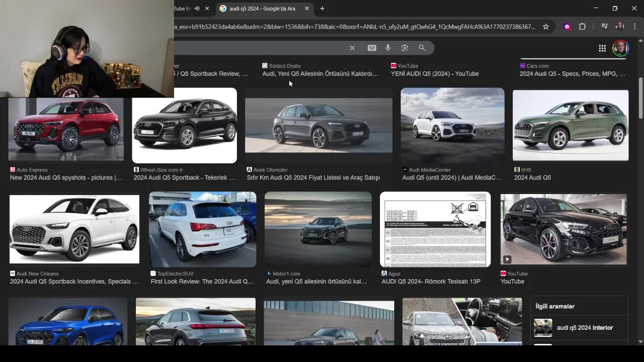Open the blue Audi thumbnail in bottom row

(67, 322)
